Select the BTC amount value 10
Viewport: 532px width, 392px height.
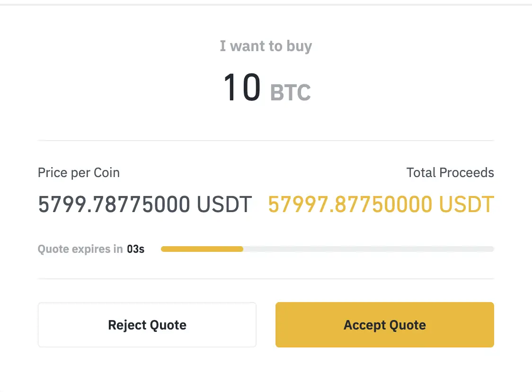click(x=243, y=87)
